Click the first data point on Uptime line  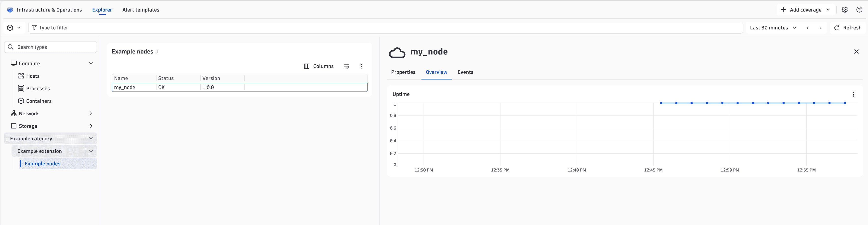click(x=661, y=103)
